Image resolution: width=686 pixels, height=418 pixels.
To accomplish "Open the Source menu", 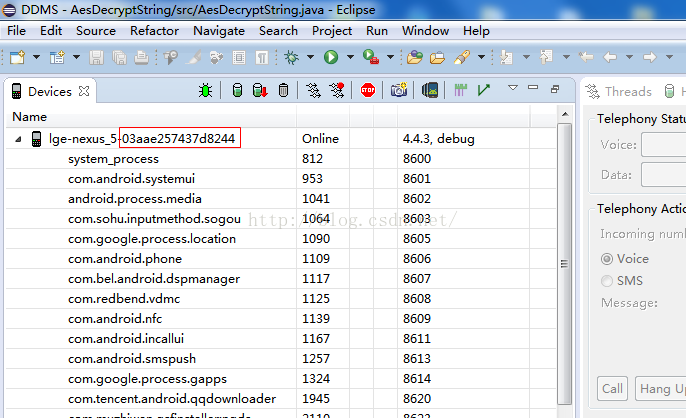I will coord(96,31).
